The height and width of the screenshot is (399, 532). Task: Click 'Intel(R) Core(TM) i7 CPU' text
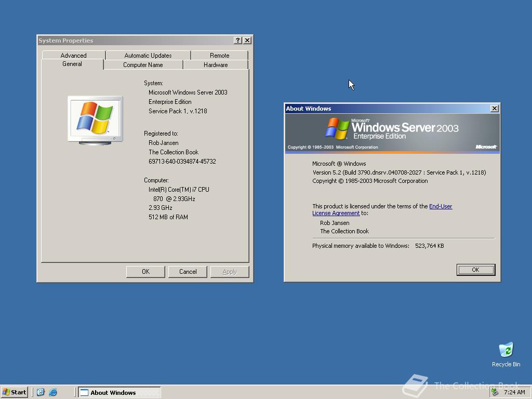click(179, 190)
